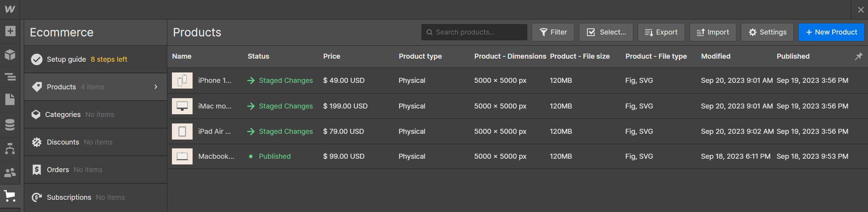Click Sep 20, 2023 9:02 AM modified date

737,131
